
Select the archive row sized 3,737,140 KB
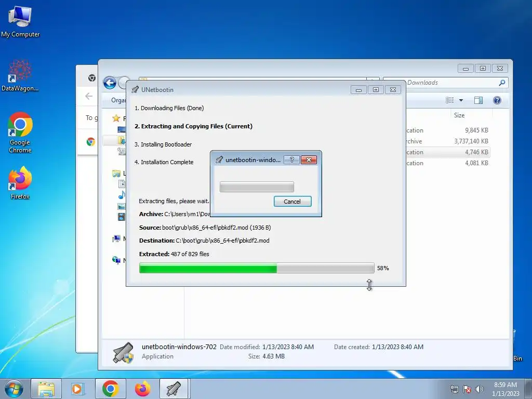448,141
